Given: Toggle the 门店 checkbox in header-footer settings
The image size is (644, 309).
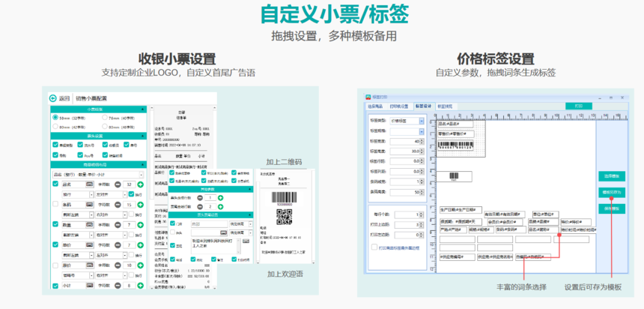Looking at the screenshot, I should click(x=172, y=223).
